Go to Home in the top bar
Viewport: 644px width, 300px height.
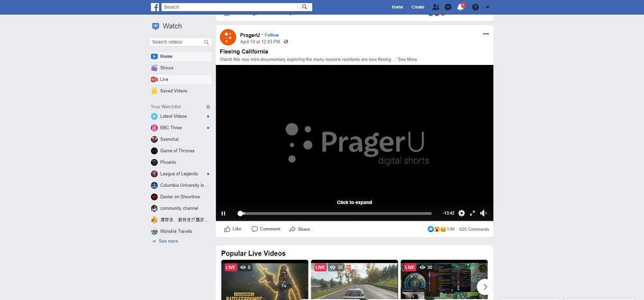(x=397, y=7)
